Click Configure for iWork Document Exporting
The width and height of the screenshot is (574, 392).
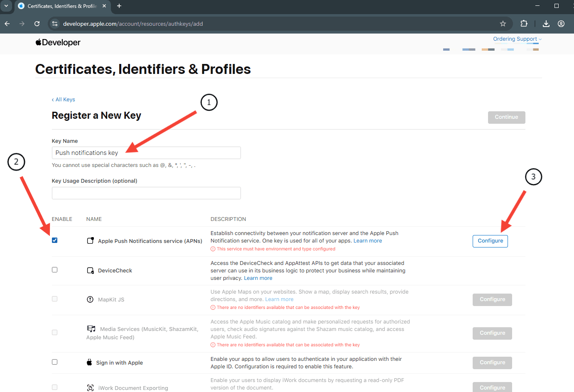tap(492, 387)
